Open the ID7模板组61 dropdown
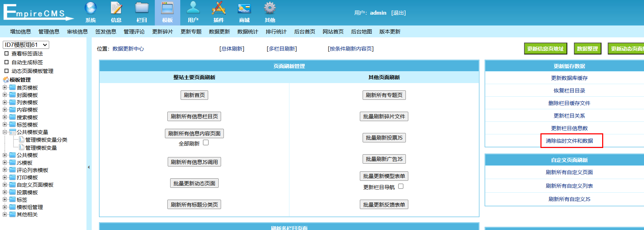The image size is (644, 230). pos(26,45)
